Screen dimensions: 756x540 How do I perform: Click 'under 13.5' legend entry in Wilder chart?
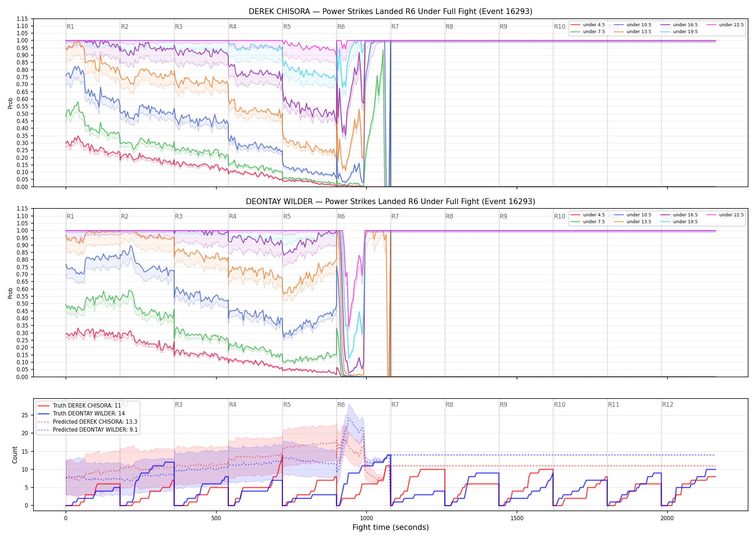[x=633, y=222]
